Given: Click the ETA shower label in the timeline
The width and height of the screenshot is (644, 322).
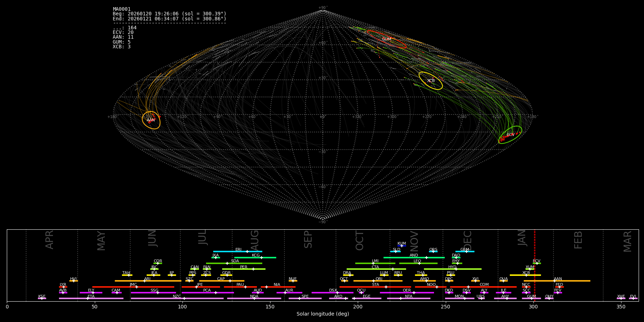Looking at the screenshot, I should [91, 297].
